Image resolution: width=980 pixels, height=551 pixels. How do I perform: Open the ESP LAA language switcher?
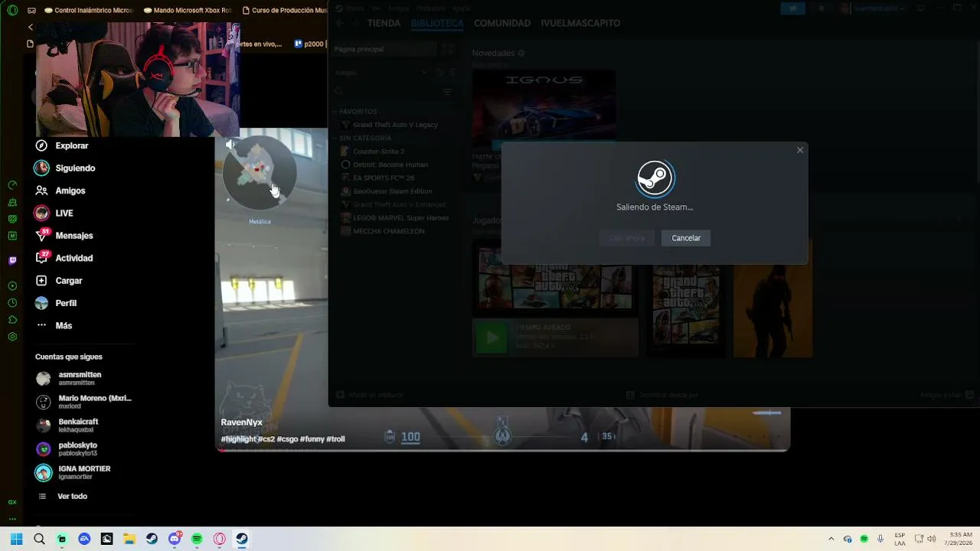900,539
